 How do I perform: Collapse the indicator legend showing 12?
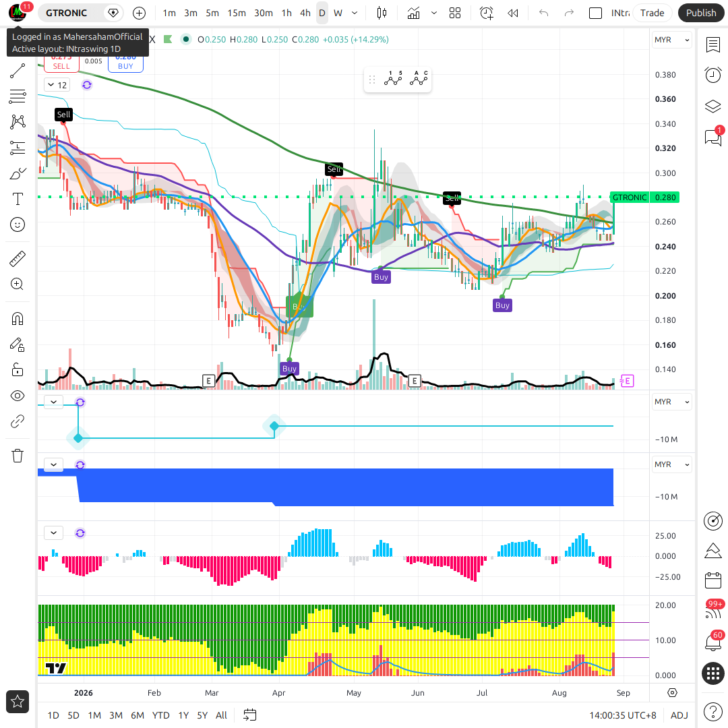pyautogui.click(x=57, y=85)
